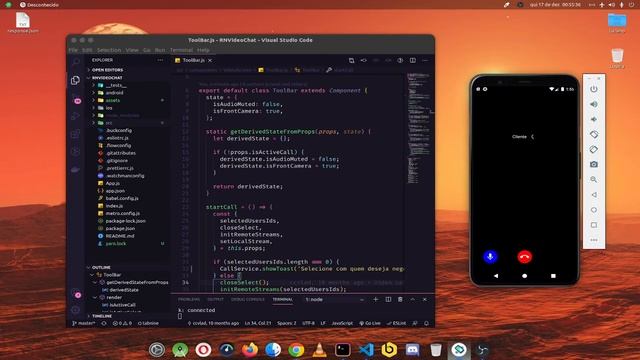
Task: Click emulator zoom magnifier icon
Action: click(x=594, y=180)
